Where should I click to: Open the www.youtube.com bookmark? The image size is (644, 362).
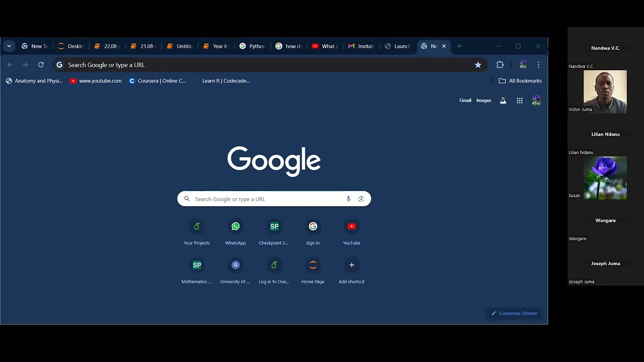(96, 81)
